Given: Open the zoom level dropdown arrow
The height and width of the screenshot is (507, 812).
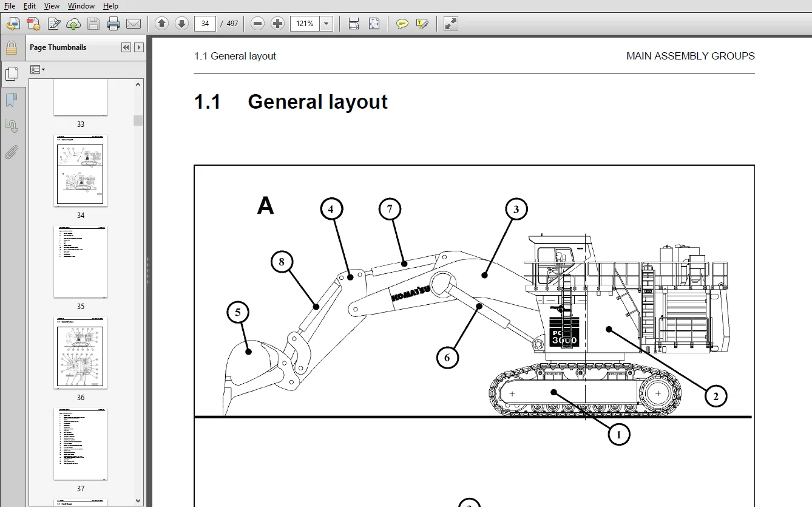Looking at the screenshot, I should click(326, 24).
